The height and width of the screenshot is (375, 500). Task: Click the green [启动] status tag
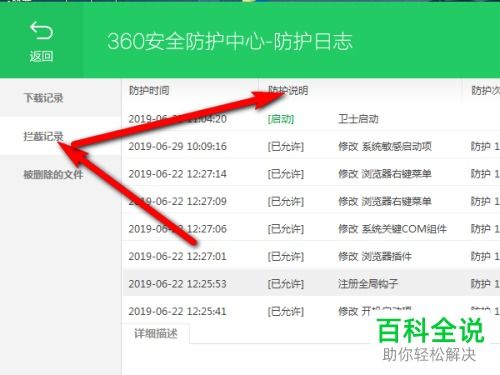tap(281, 119)
